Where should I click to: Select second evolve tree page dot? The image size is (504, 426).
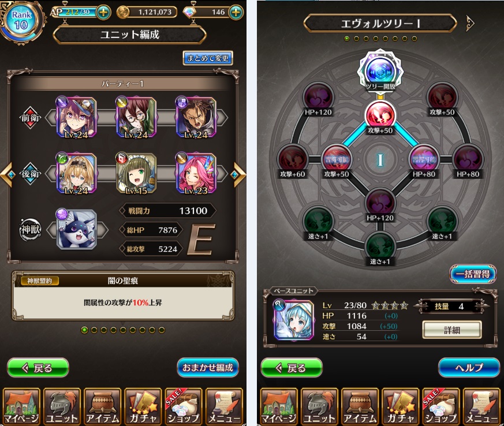coord(356,39)
